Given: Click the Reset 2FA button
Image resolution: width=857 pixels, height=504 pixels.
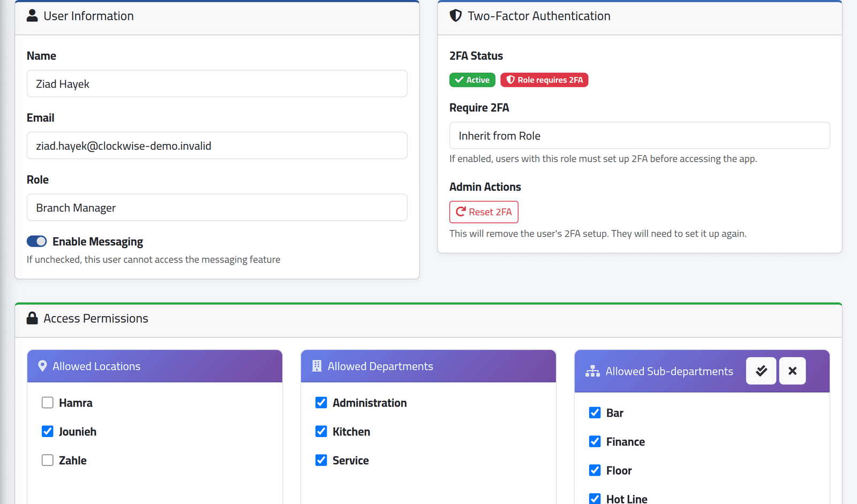Looking at the screenshot, I should point(484,212).
